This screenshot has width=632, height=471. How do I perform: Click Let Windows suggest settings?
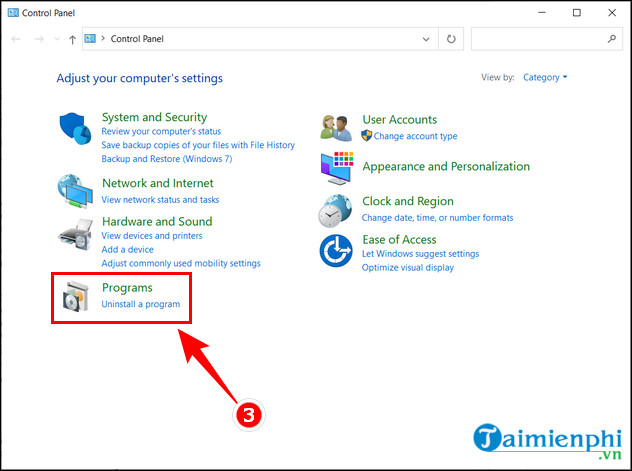420,254
